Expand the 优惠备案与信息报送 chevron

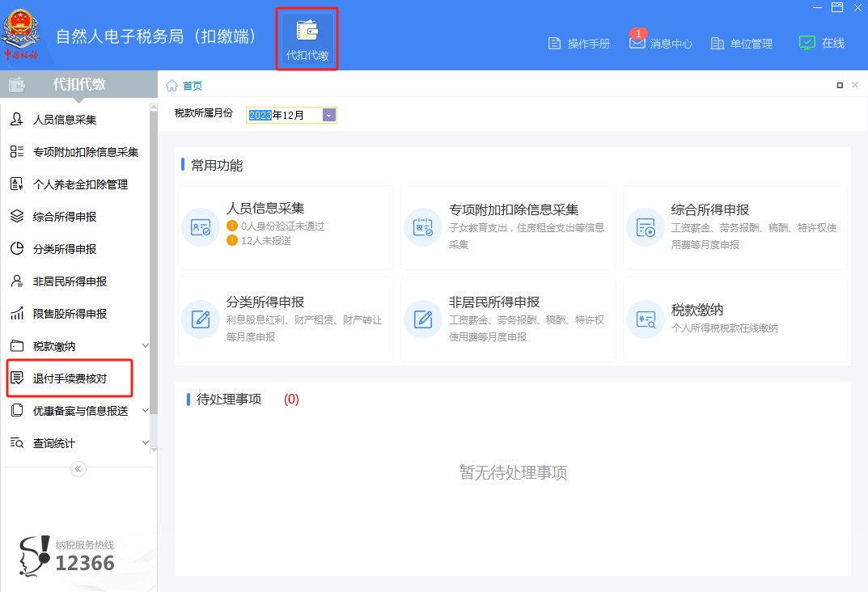[x=145, y=411]
